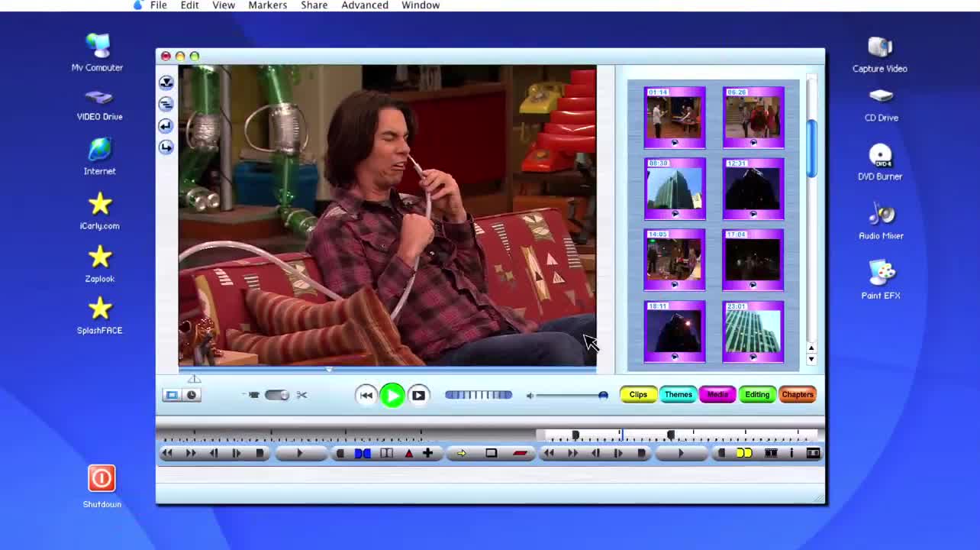This screenshot has height=550, width=980.
Task: Rewind to start with skip-back button
Action: 366,395
